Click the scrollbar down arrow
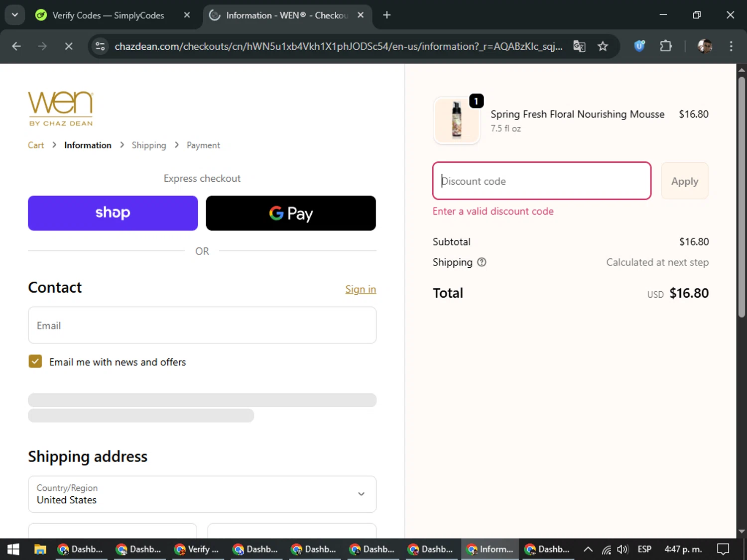The height and width of the screenshot is (560, 747). pos(742,532)
